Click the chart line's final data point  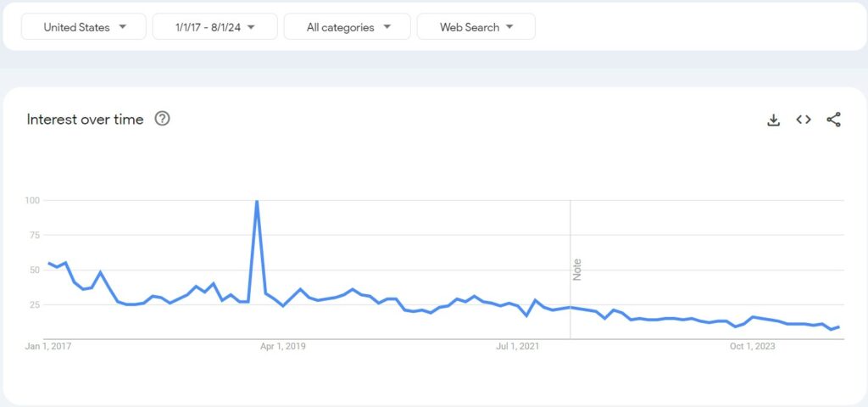click(839, 326)
